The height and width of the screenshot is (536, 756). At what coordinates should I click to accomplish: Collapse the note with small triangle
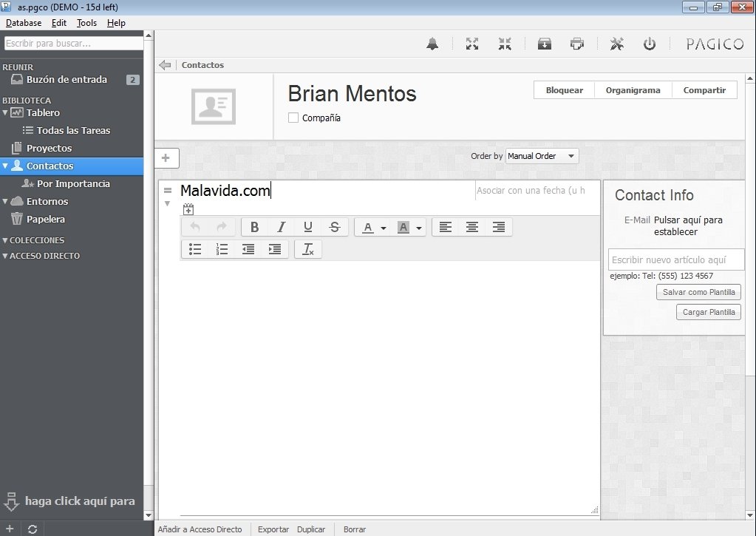tap(167, 203)
